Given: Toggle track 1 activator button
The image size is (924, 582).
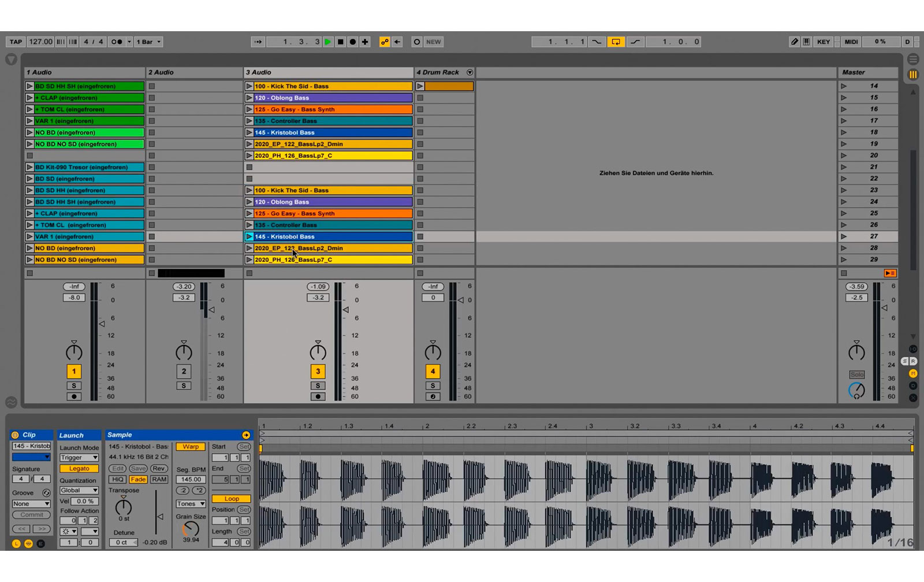Looking at the screenshot, I should (74, 372).
